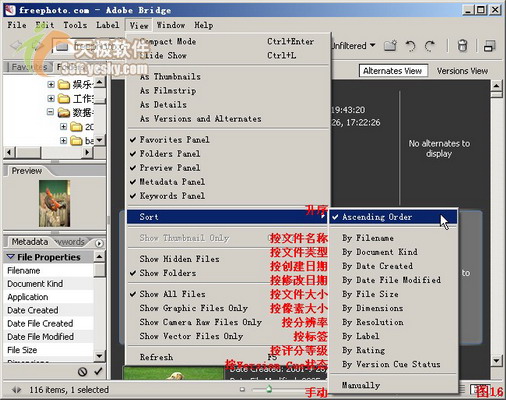Open the Sort submenu entry

pyautogui.click(x=228, y=217)
